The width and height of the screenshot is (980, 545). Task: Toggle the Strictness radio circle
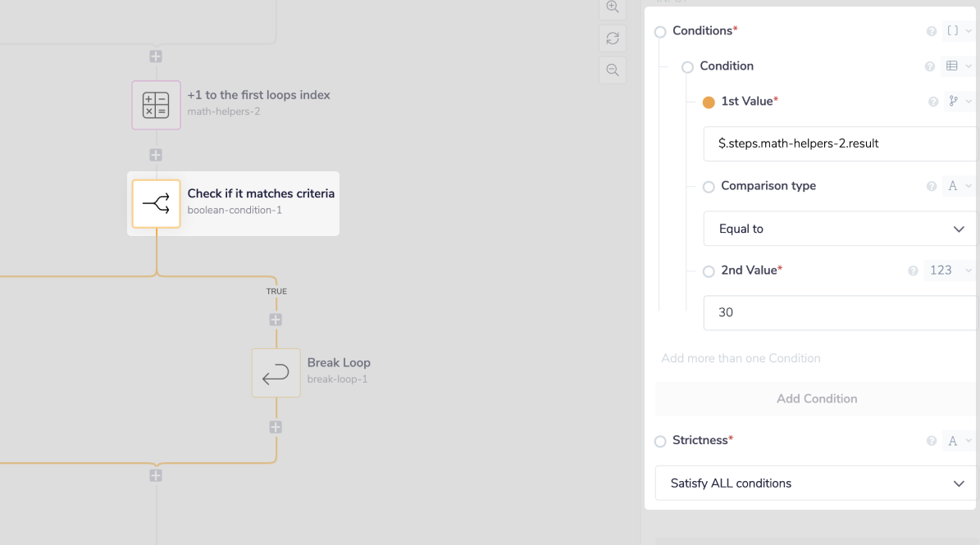(x=660, y=442)
